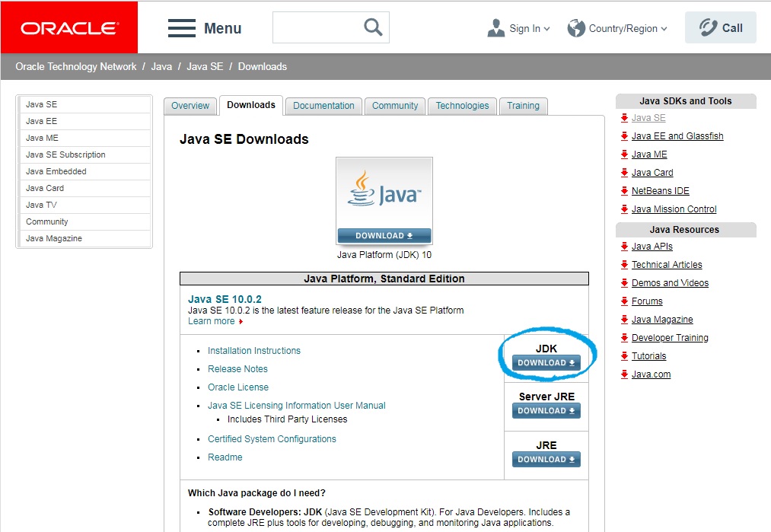The width and height of the screenshot is (771, 532).
Task: Open Java SE Subscription in sidebar
Action: pos(84,155)
